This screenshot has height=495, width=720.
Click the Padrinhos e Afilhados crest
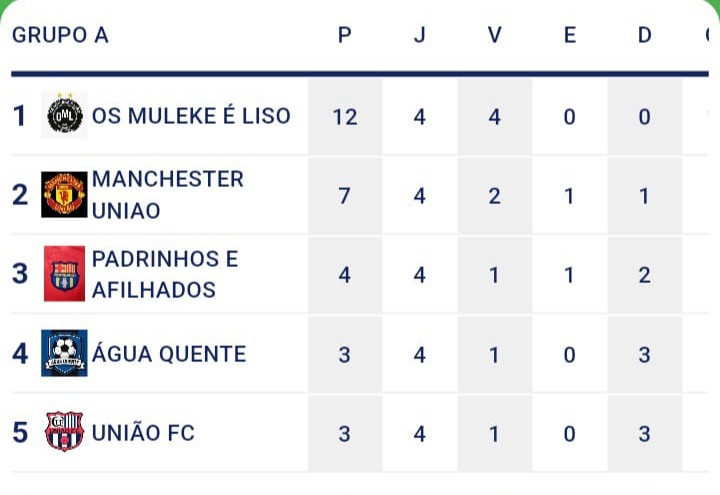tap(64, 274)
